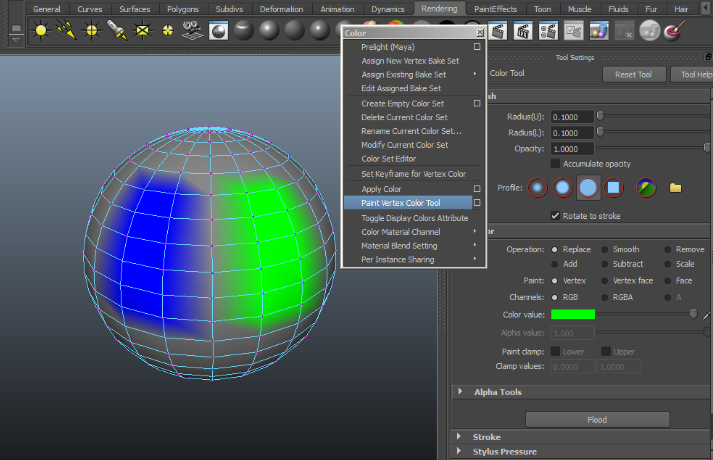This screenshot has height=460, width=713.
Task: Click the last used image brush profile
Action: pos(646,187)
